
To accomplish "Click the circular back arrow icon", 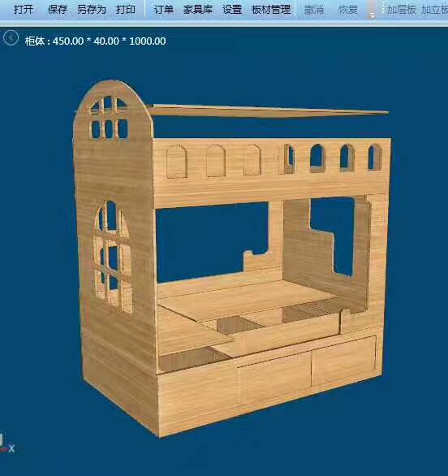I will coord(11,38).
